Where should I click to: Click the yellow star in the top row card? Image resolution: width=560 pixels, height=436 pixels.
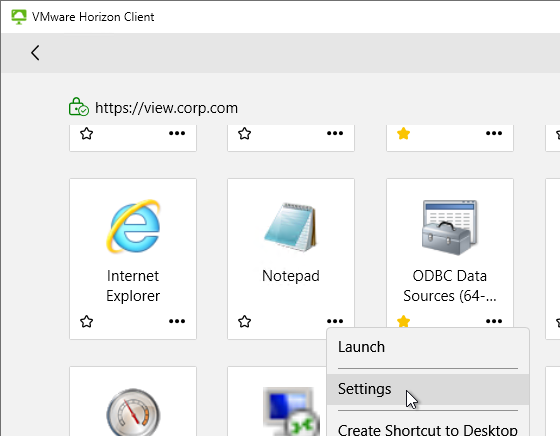403,134
